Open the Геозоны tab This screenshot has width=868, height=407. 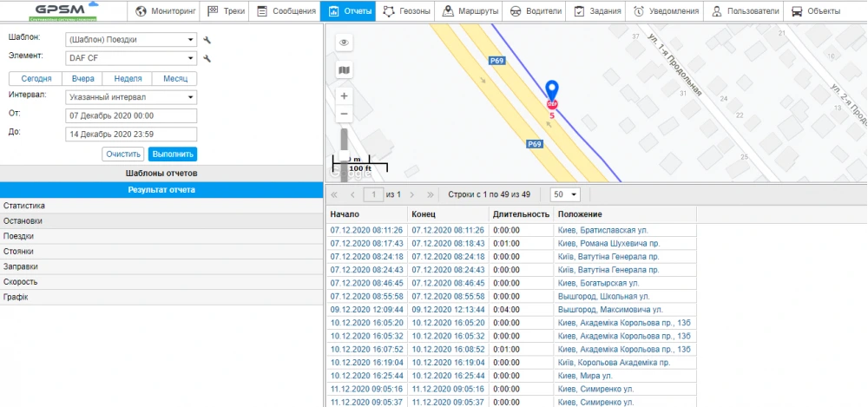pos(404,11)
